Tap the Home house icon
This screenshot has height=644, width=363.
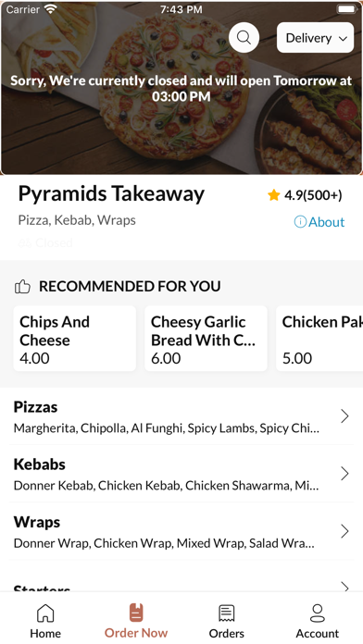[x=45, y=613]
